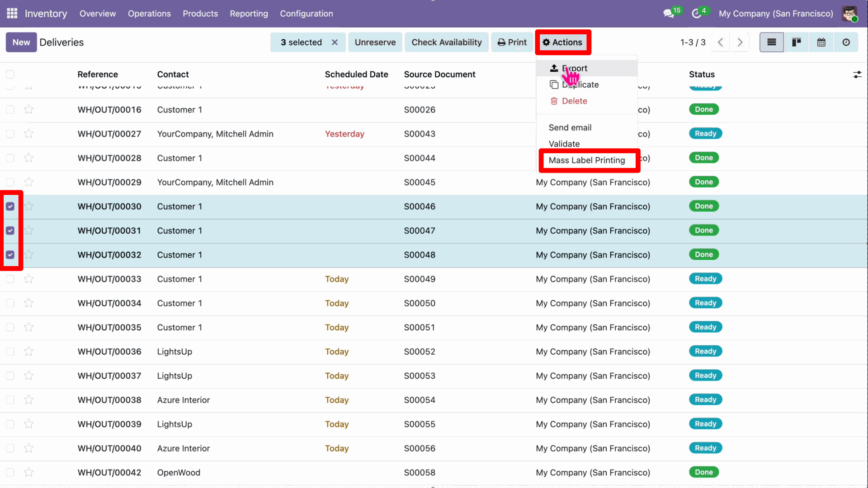Click Check Availability button
The image size is (868, 488).
[x=447, y=42]
